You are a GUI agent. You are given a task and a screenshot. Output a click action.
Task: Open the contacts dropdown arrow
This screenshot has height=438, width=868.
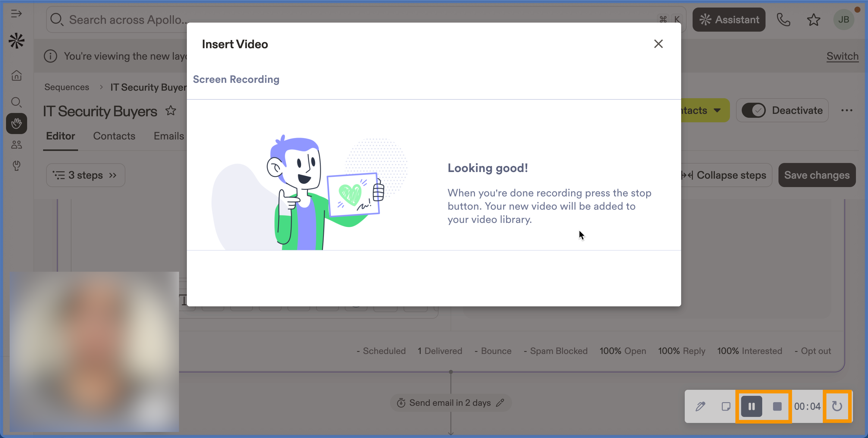pos(717,111)
